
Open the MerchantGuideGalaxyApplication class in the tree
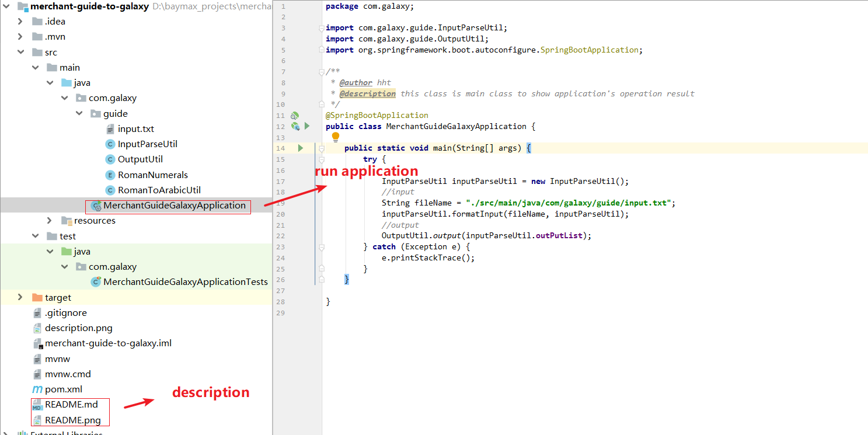pyautogui.click(x=174, y=206)
